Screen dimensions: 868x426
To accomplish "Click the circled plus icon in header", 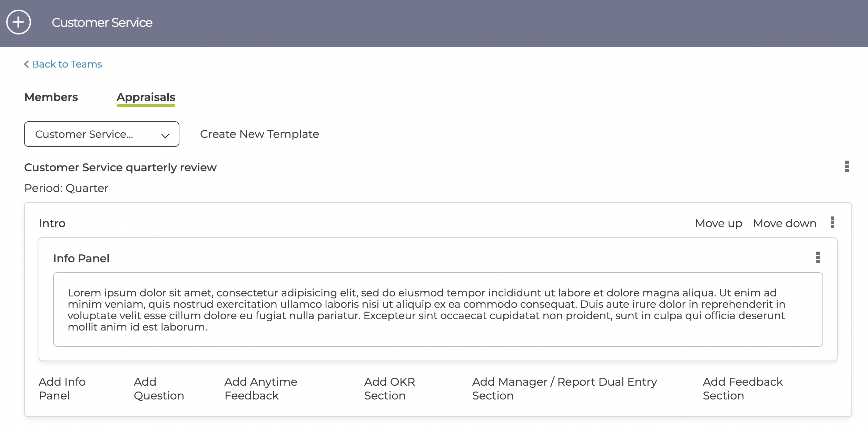I will point(19,22).
